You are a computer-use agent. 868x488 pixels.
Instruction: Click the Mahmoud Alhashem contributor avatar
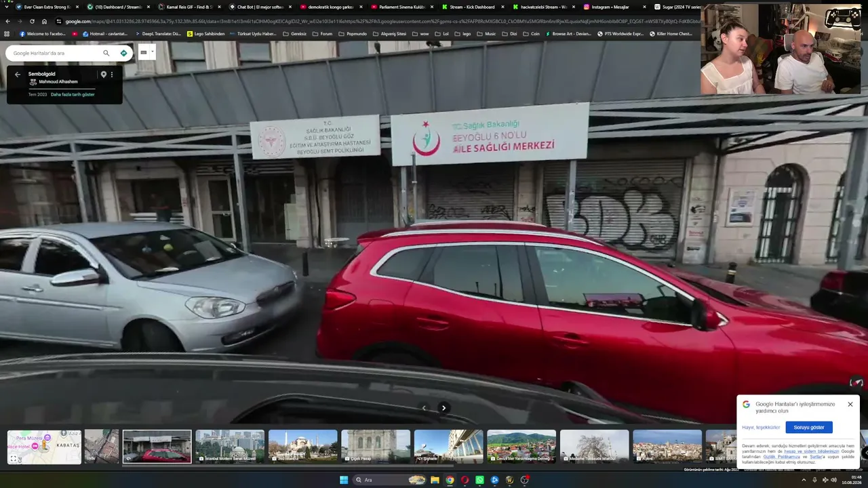click(33, 82)
